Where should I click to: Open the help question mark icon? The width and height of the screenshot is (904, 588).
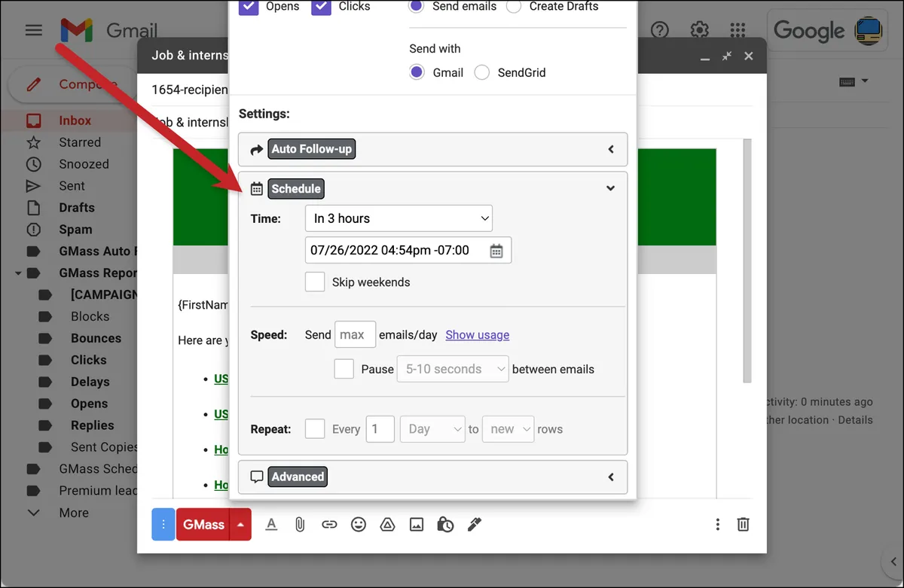[x=660, y=30]
